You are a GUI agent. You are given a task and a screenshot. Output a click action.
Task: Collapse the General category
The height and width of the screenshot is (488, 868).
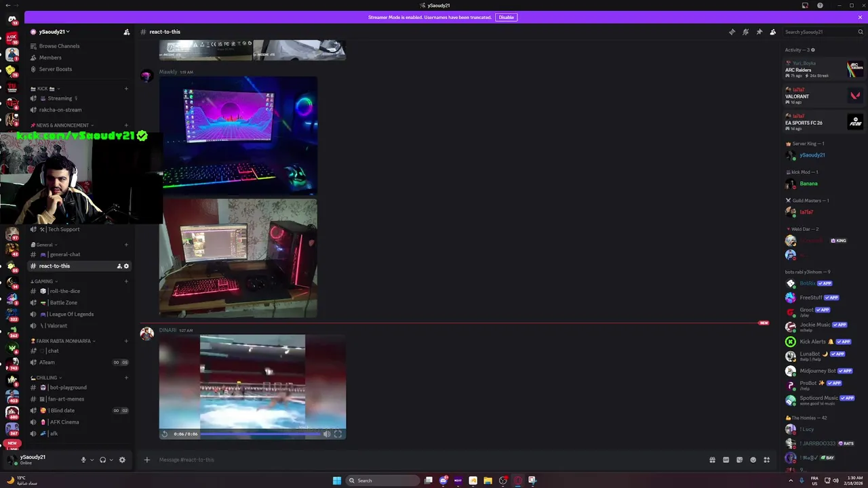(45, 245)
